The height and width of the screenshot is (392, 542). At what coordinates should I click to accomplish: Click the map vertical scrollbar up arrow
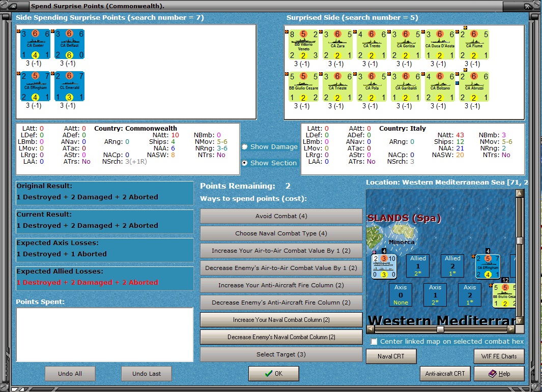click(520, 193)
